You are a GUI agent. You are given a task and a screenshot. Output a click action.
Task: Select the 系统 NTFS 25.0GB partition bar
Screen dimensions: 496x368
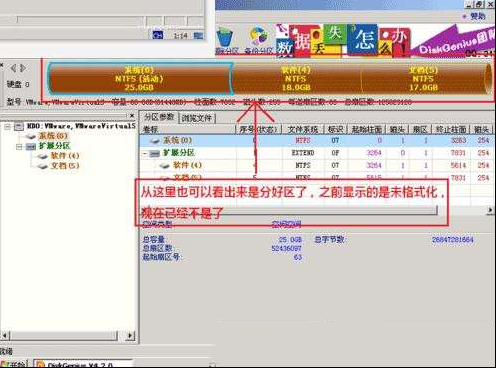[x=139, y=78]
